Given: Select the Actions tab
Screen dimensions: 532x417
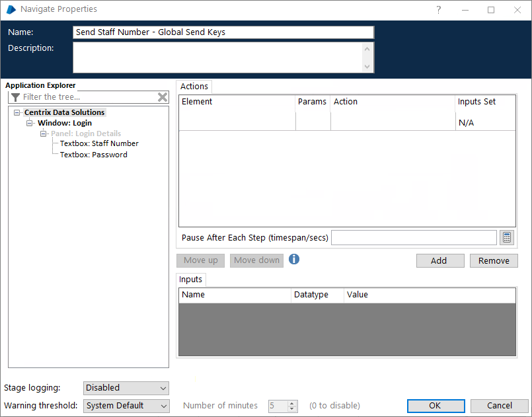Looking at the screenshot, I should click(x=194, y=87).
